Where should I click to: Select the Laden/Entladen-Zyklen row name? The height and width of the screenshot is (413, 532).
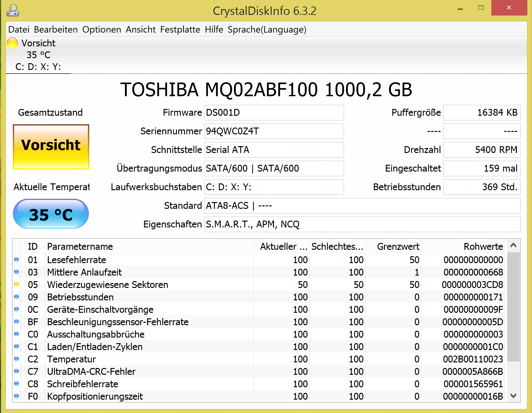point(95,347)
